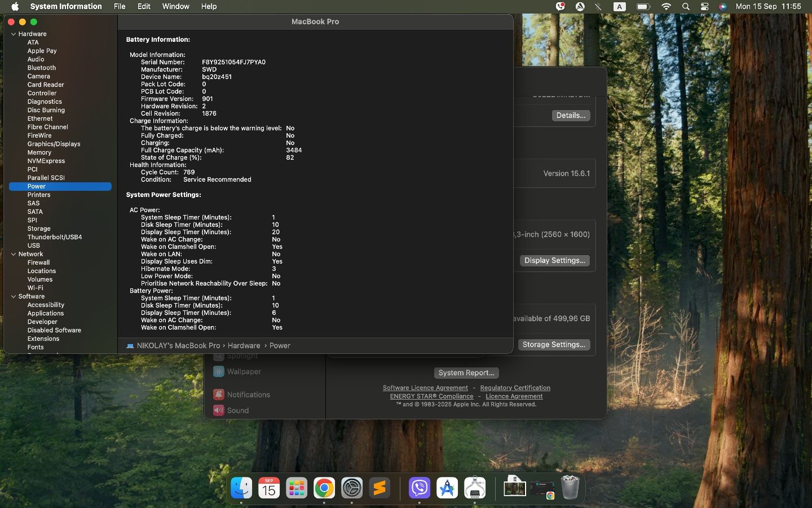Click the Sound icon in Settings sidebar
The height and width of the screenshot is (508, 812).
[219, 410]
